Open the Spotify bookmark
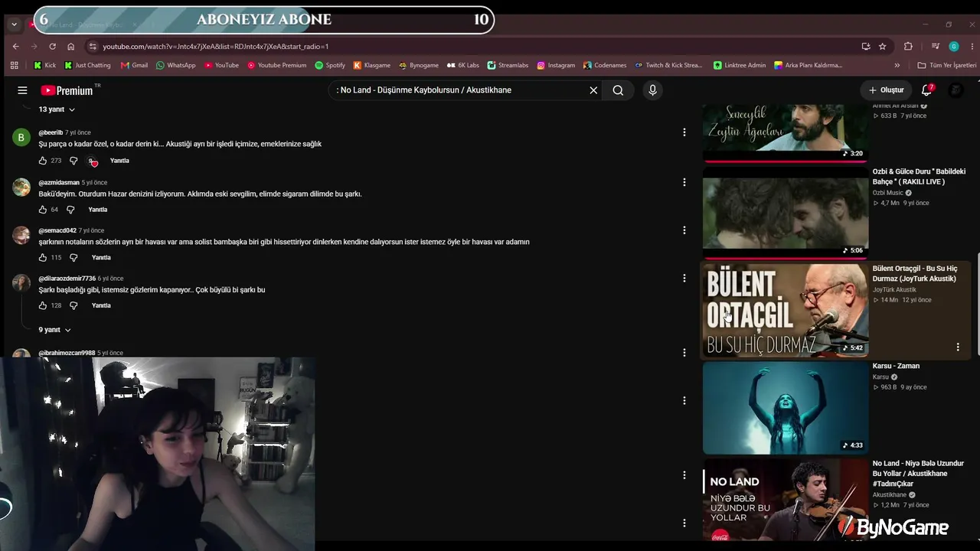980x551 pixels. [330, 65]
